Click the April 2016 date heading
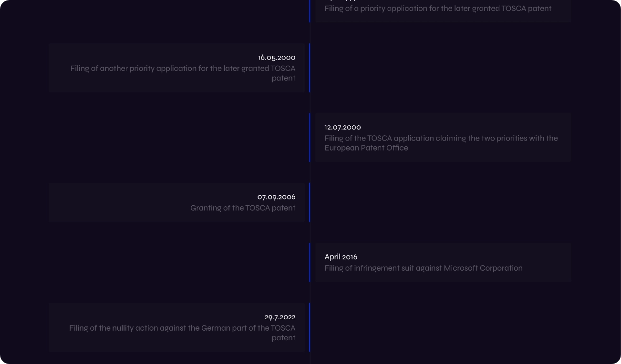Viewport: 621px width, 364px height. click(341, 257)
